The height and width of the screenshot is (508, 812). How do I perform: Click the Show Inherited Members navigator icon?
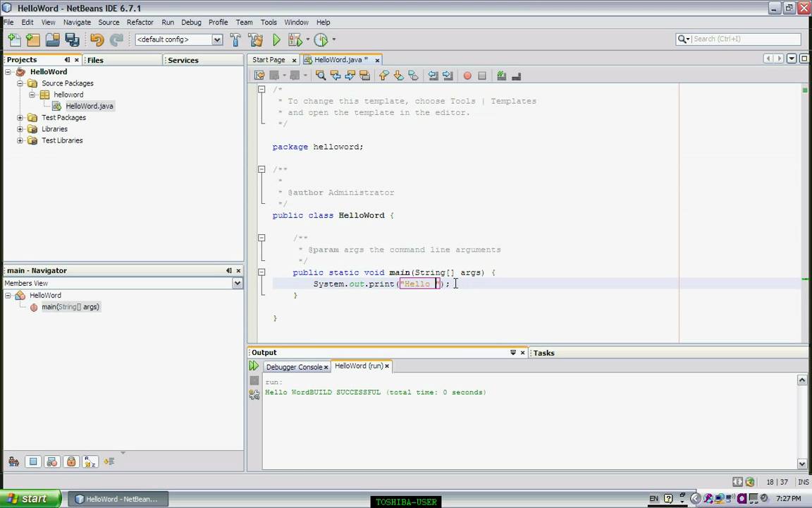point(13,461)
